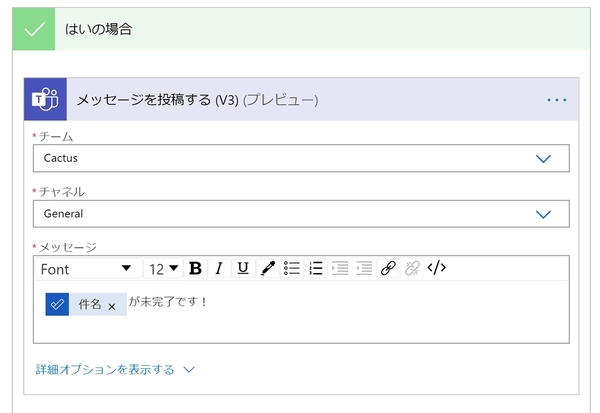Remove hyperlink with the unlink icon
This screenshot has height=413, width=600.
412,268
